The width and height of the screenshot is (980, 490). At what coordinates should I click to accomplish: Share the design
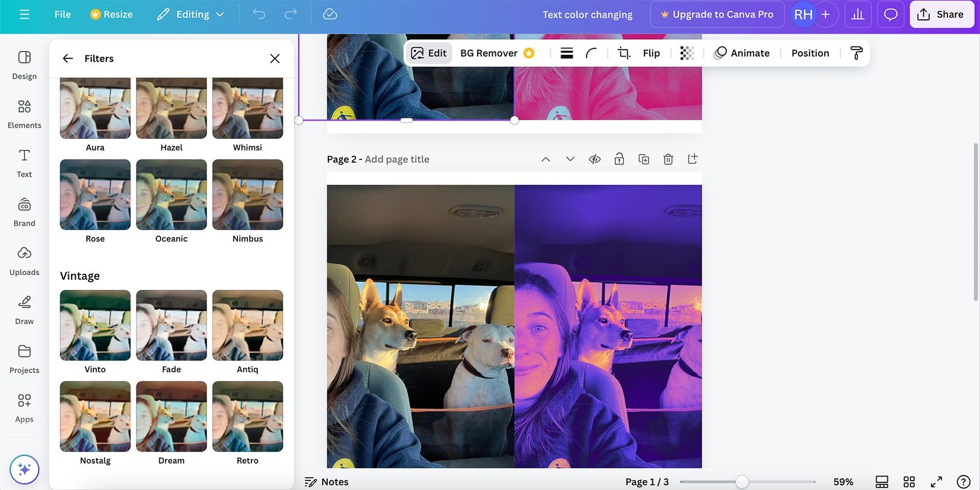[x=941, y=15]
